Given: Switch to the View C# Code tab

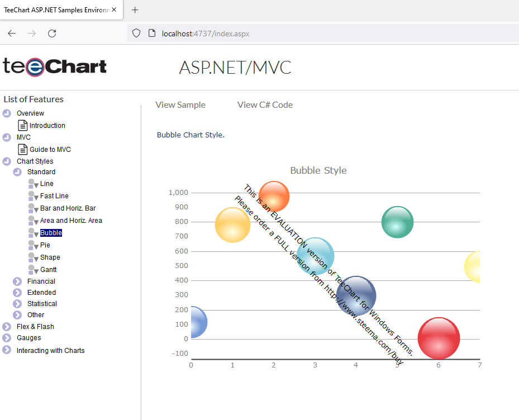Looking at the screenshot, I should [265, 105].
